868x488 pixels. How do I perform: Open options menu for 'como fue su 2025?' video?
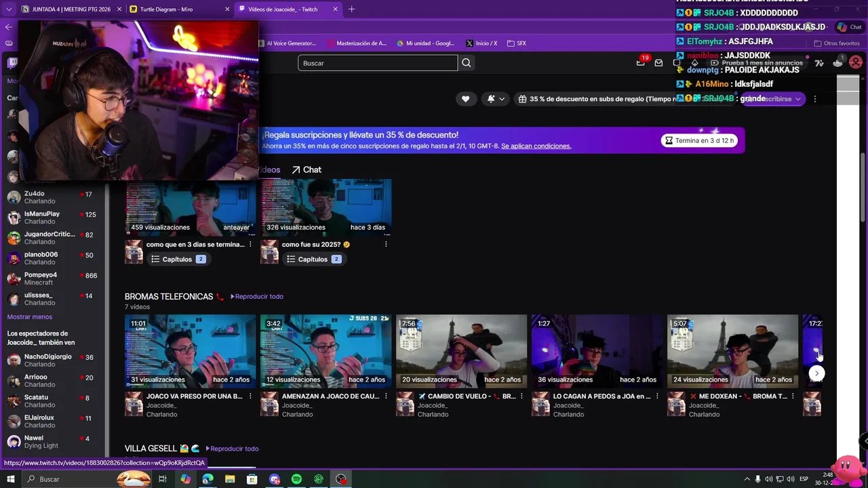coord(386,245)
